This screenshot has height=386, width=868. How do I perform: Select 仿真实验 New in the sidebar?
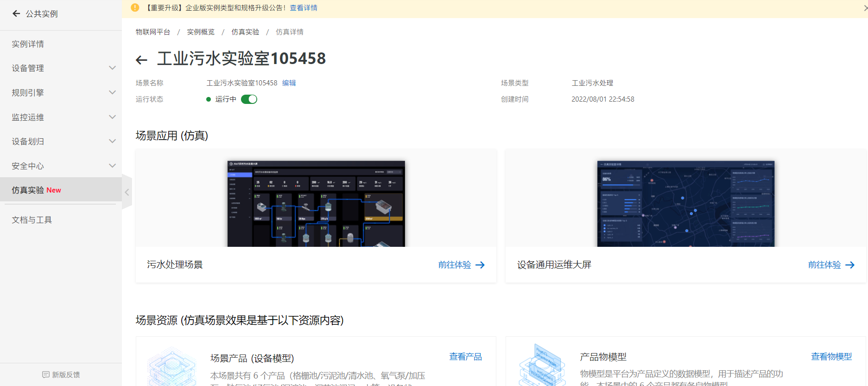click(x=61, y=190)
